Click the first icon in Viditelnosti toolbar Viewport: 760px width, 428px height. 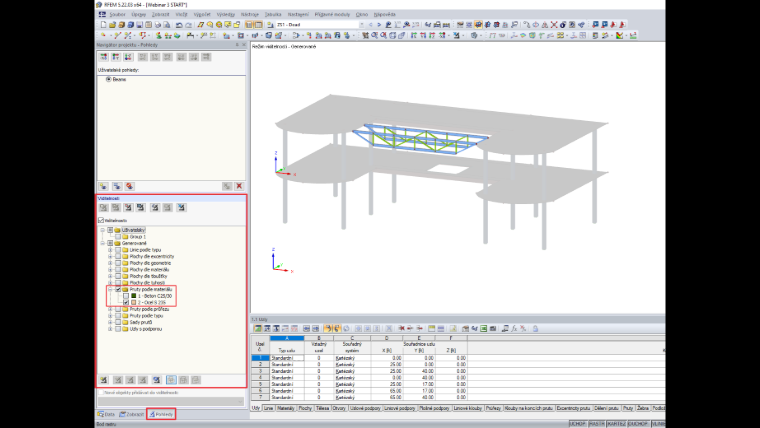(103, 207)
